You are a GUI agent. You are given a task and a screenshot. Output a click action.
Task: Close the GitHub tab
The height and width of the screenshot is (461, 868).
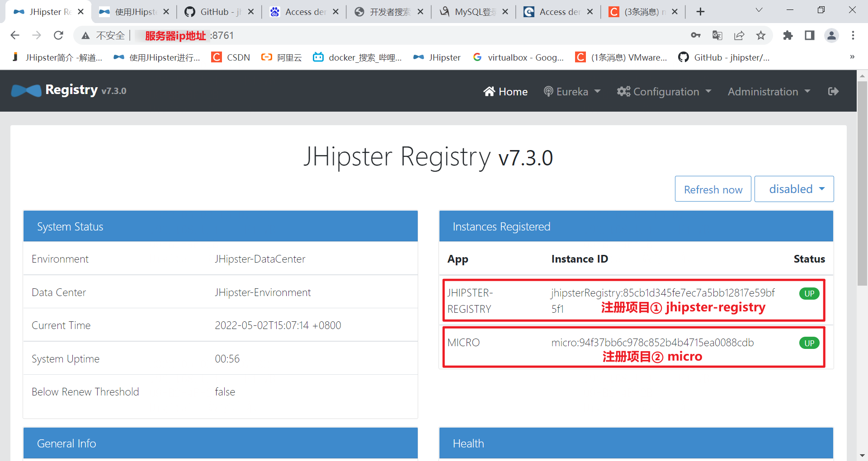click(251, 12)
